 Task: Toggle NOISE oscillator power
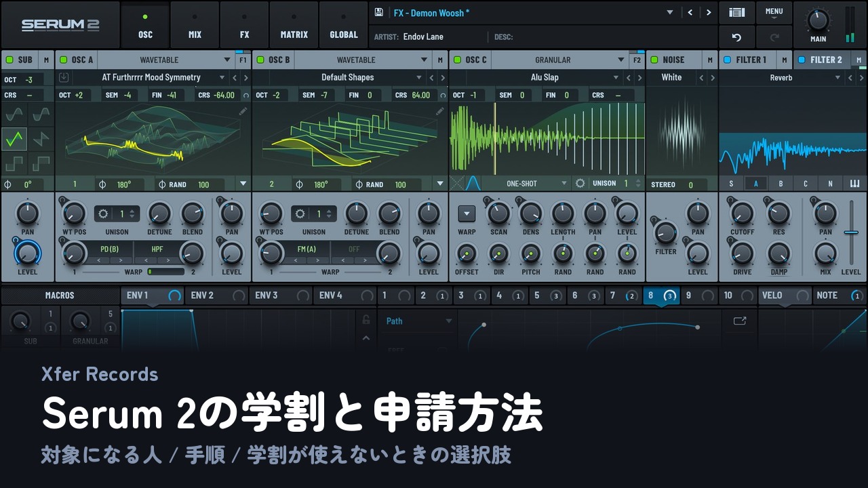(x=654, y=60)
